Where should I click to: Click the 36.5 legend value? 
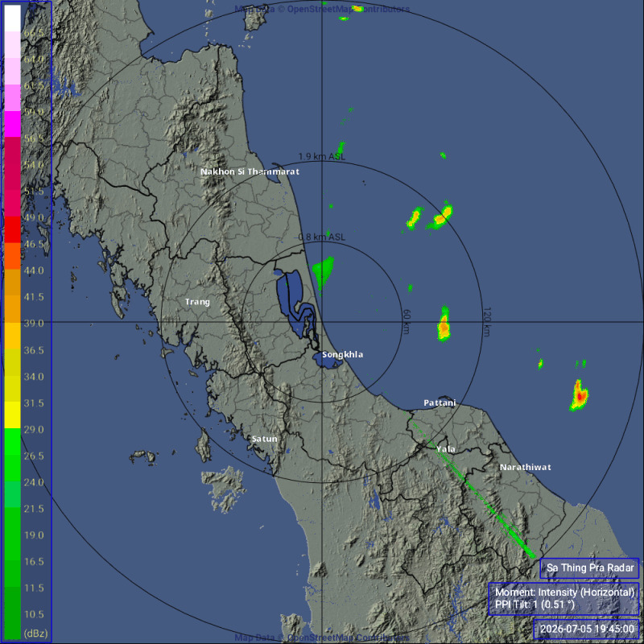pos(34,350)
